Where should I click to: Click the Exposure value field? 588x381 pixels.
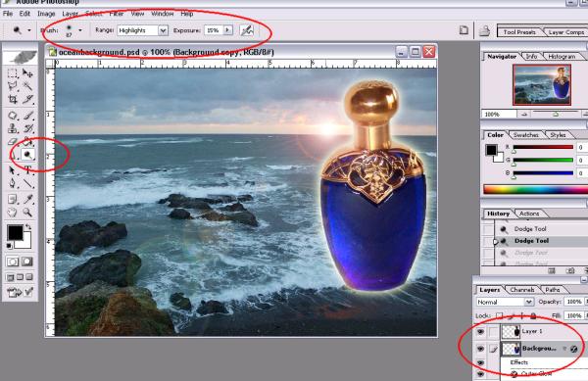coord(214,30)
